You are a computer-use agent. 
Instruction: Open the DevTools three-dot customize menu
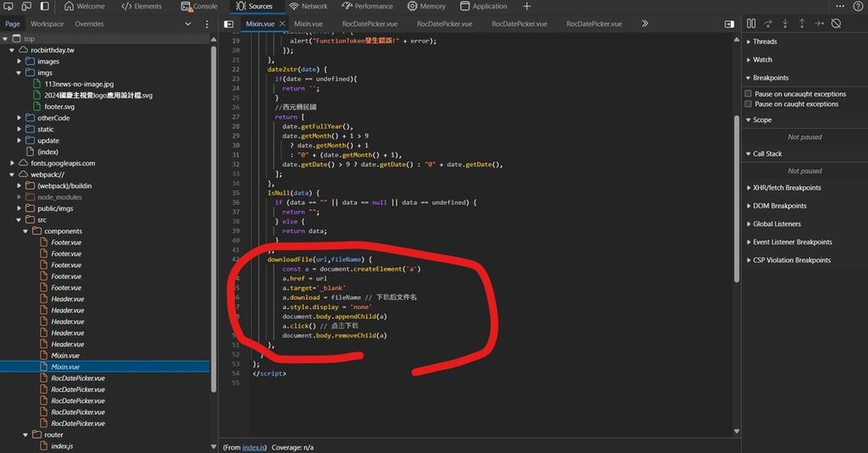[x=840, y=6]
